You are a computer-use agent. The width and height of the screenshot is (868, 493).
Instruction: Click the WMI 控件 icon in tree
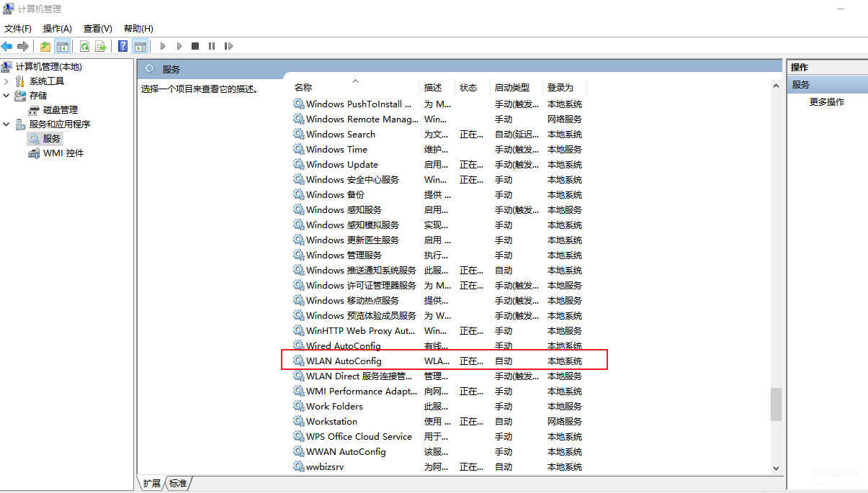pyautogui.click(x=34, y=153)
